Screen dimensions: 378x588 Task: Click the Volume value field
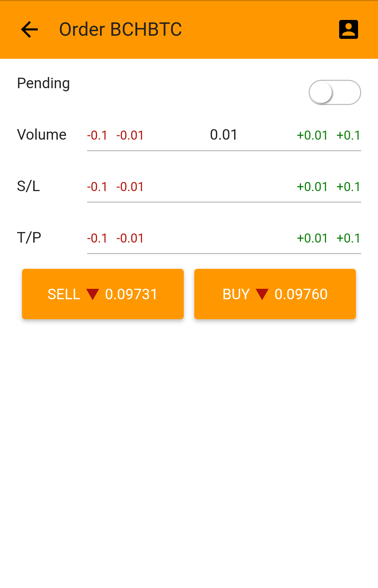pyautogui.click(x=223, y=135)
